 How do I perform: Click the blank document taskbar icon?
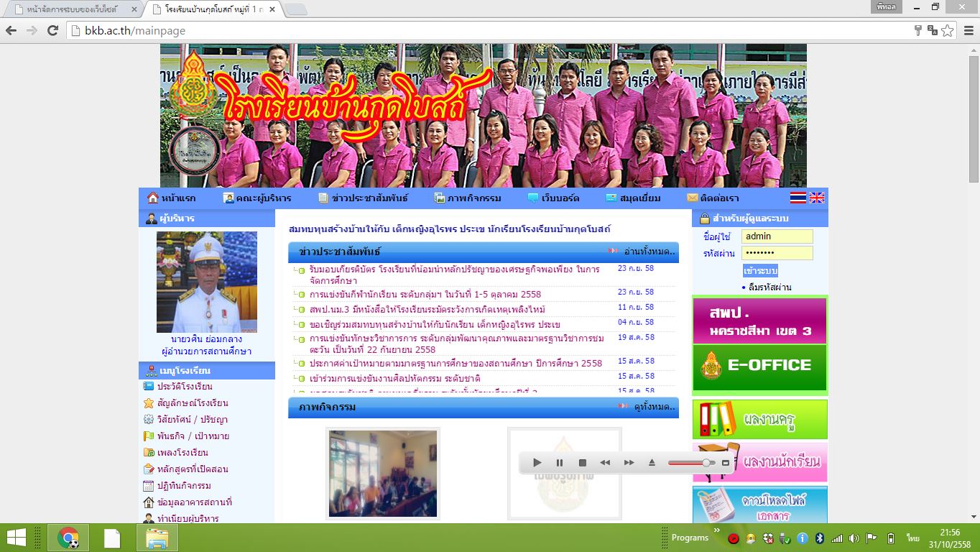(112, 538)
